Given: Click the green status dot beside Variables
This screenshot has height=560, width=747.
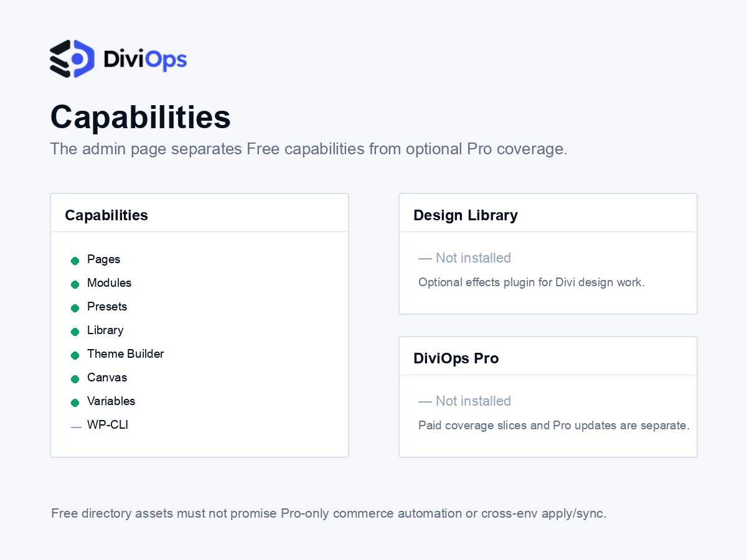Looking at the screenshot, I should tap(75, 403).
